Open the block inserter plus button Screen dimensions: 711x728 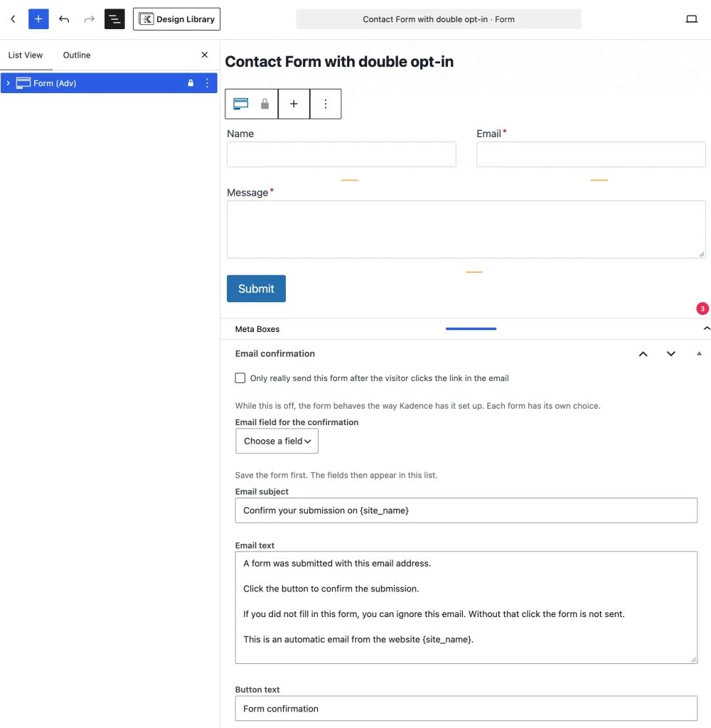tap(38, 19)
